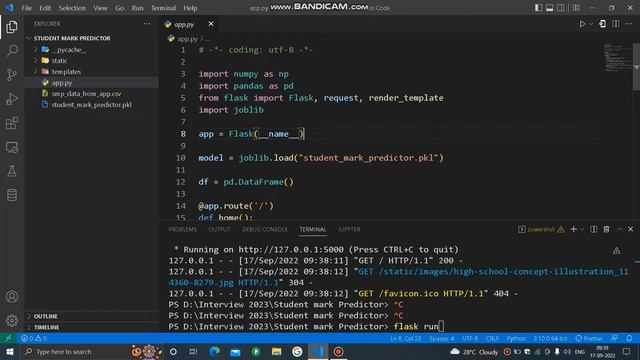Change UTF-8 encoding in status bar
This screenshot has height=360, width=640.
470,338
